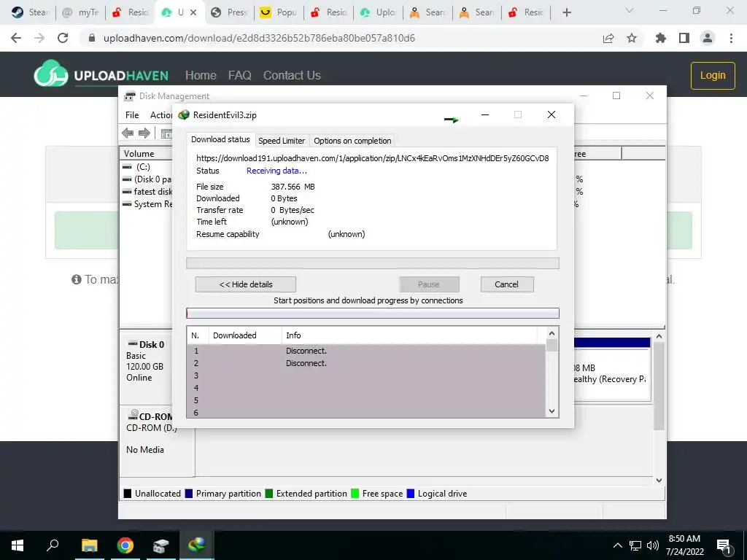Image resolution: width=747 pixels, height=560 pixels.
Task: Click the Disk Management title bar icon
Action: tap(130, 96)
